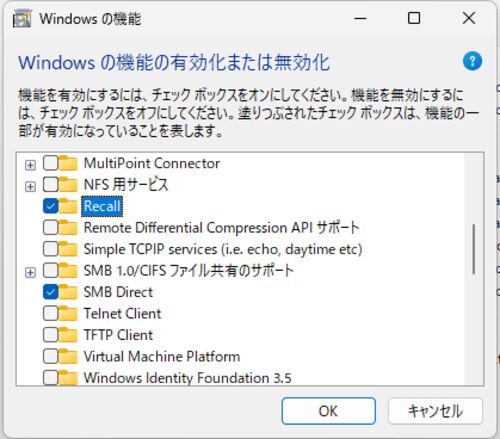Image resolution: width=500 pixels, height=439 pixels.
Task: Click the TFTP Client folder icon
Action: (68, 335)
